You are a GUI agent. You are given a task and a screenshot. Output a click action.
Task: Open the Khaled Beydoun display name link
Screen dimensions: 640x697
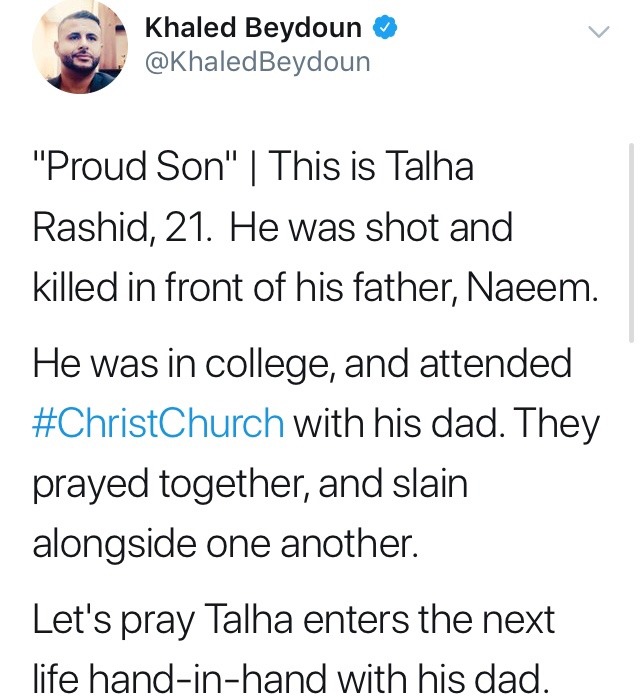tap(253, 28)
